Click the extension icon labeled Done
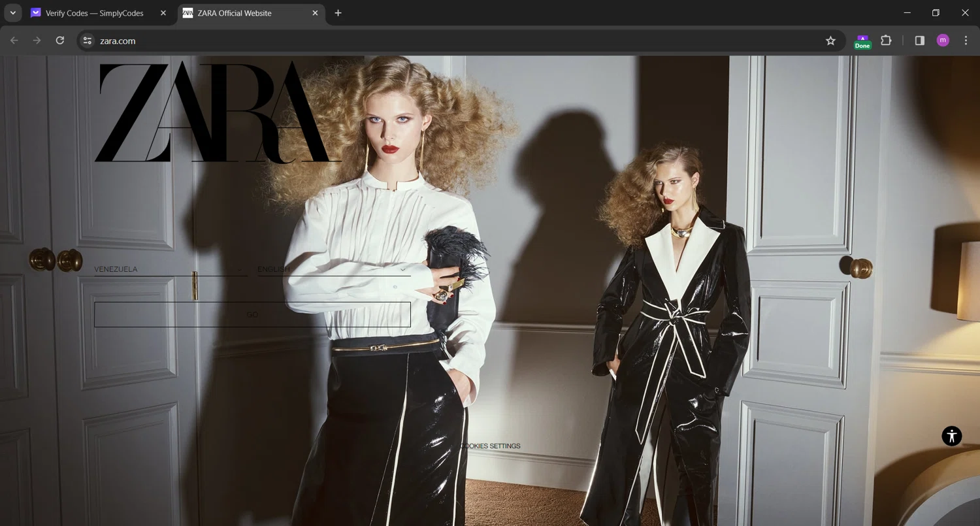The width and height of the screenshot is (980, 526). coord(862,42)
